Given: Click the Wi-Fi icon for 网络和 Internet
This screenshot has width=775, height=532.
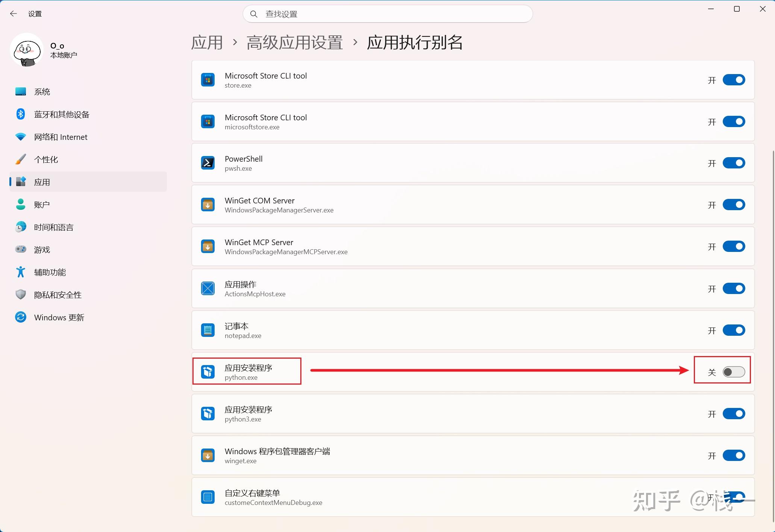Looking at the screenshot, I should coord(21,137).
